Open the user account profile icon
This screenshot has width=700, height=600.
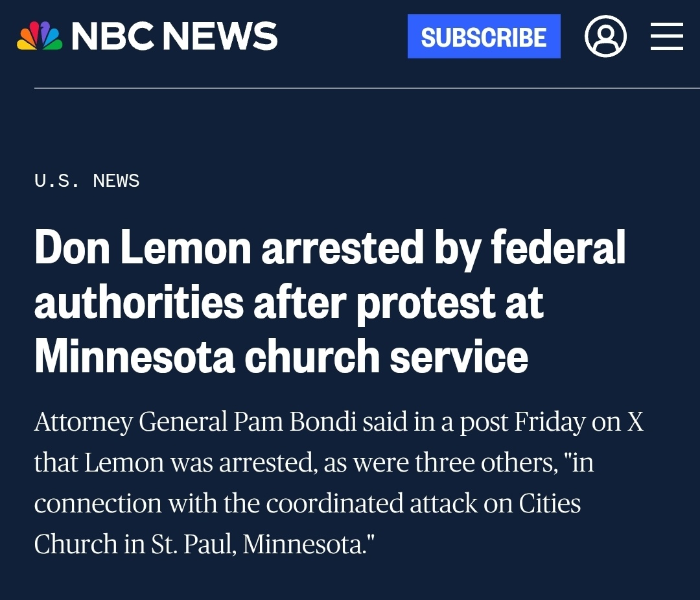click(x=605, y=36)
